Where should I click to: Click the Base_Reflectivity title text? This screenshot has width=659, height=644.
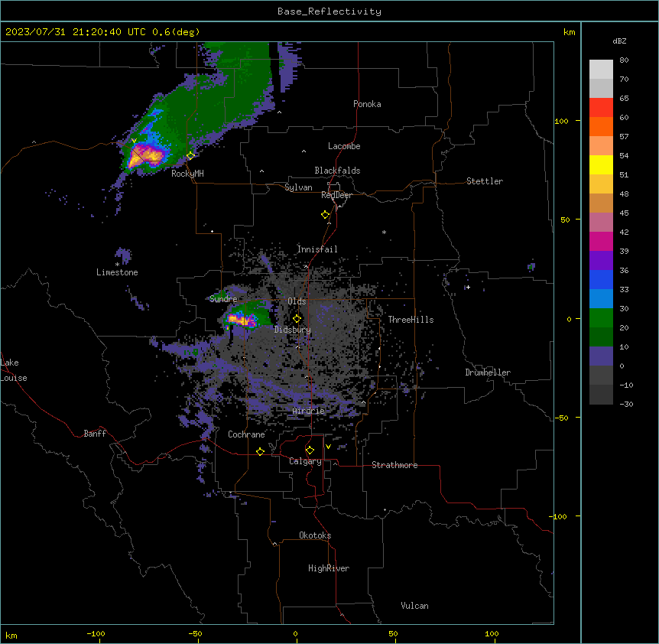[x=329, y=11]
